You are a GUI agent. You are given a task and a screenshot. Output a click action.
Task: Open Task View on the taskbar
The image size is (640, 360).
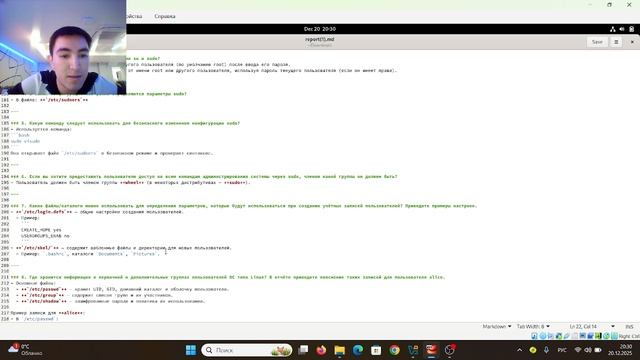[303, 350]
